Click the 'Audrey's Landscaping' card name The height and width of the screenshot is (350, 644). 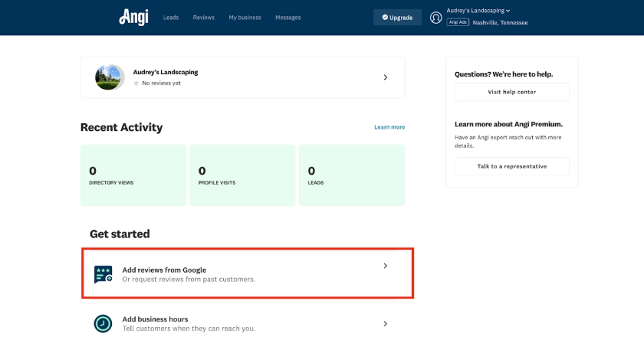click(x=166, y=72)
